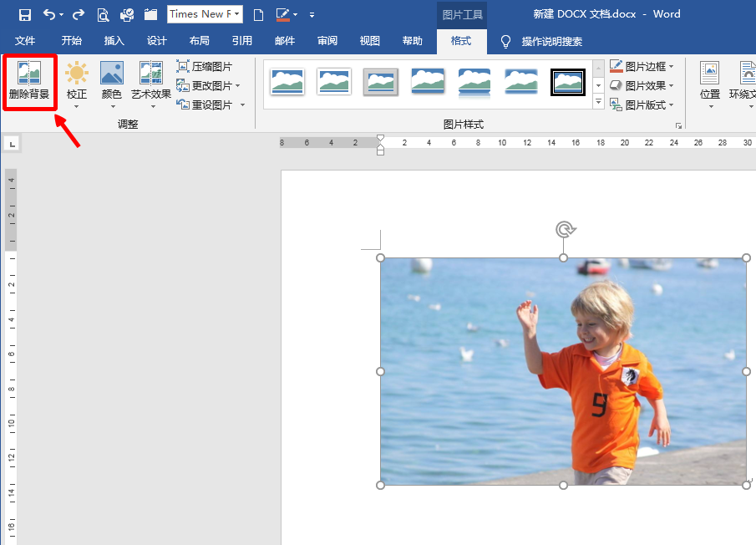
Task: Apply the first simple frame picture style
Action: click(x=287, y=82)
